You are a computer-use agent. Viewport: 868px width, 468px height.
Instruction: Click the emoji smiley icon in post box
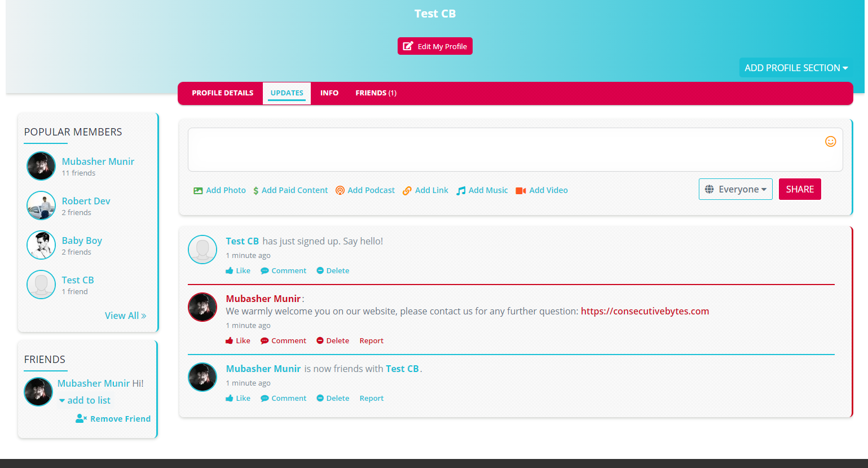(830, 142)
